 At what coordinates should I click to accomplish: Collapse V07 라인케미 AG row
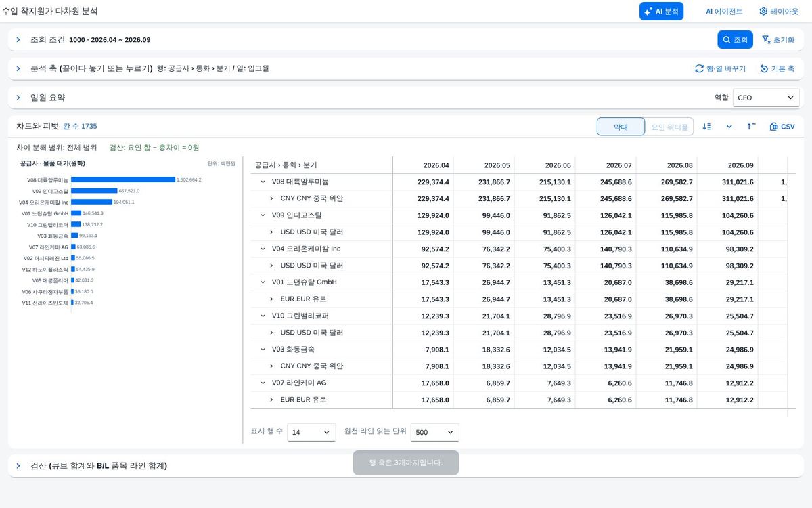pos(263,383)
